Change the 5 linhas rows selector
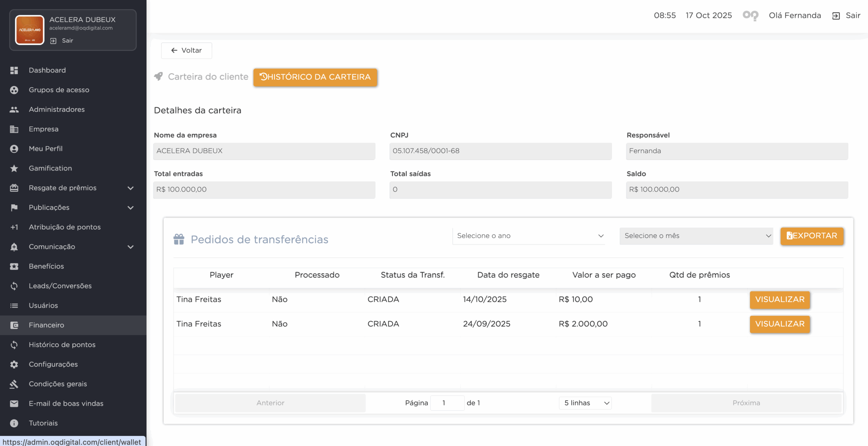 (585, 403)
